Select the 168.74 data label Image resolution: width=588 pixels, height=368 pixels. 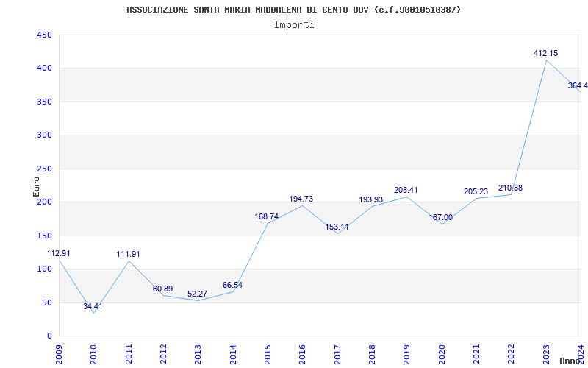pyautogui.click(x=267, y=216)
